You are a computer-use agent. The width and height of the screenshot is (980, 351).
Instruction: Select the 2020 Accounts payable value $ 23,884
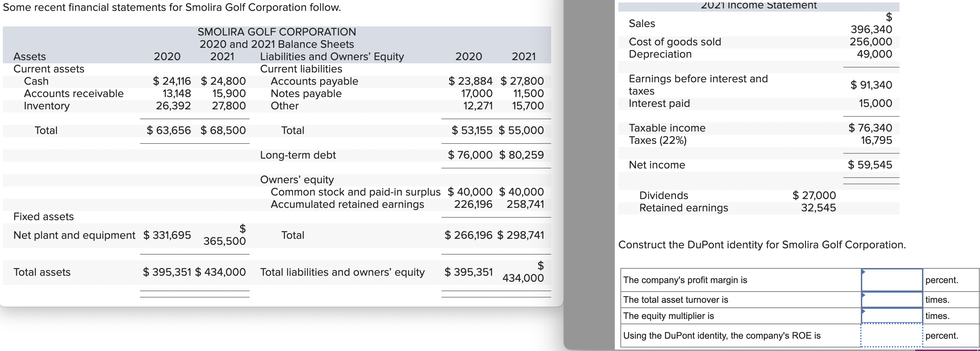470,81
